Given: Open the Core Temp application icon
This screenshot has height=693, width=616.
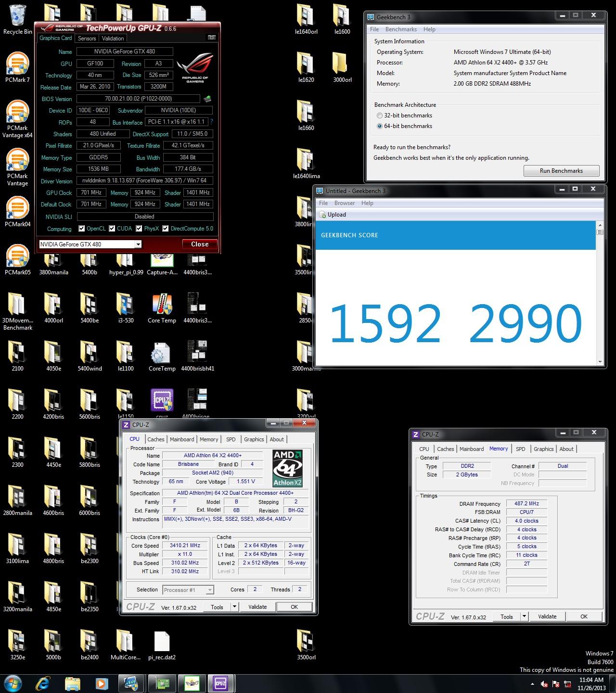Looking at the screenshot, I should point(162,307).
